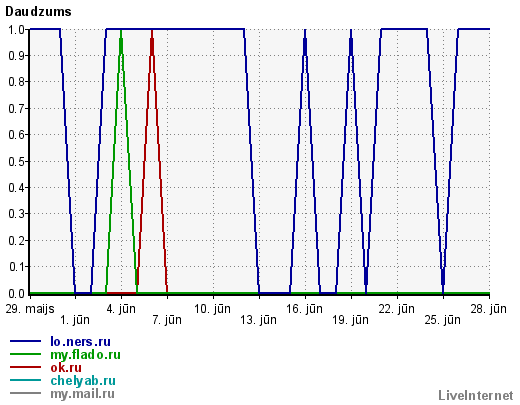This screenshot has height=405, width=520.
Task: Click the red ok.ru legend line
Action: coord(25,367)
